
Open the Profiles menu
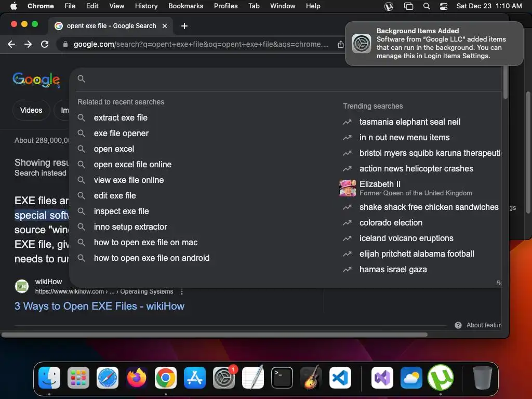click(225, 6)
